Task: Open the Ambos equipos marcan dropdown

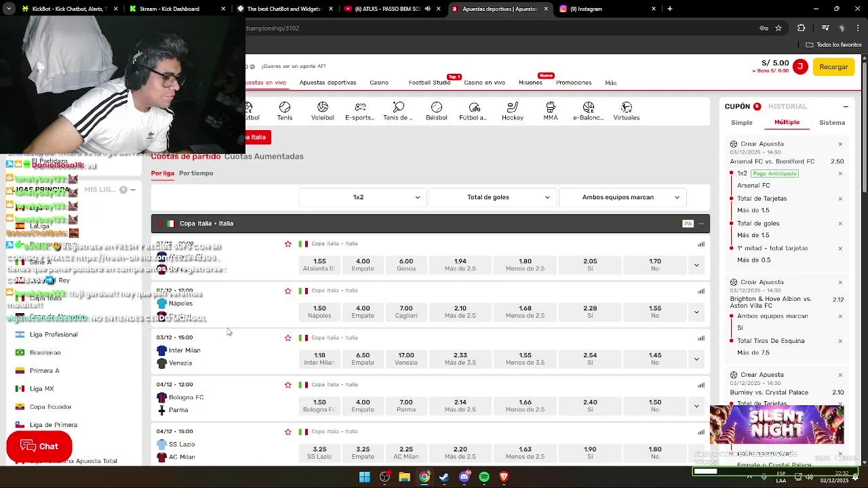Action: [623, 197]
